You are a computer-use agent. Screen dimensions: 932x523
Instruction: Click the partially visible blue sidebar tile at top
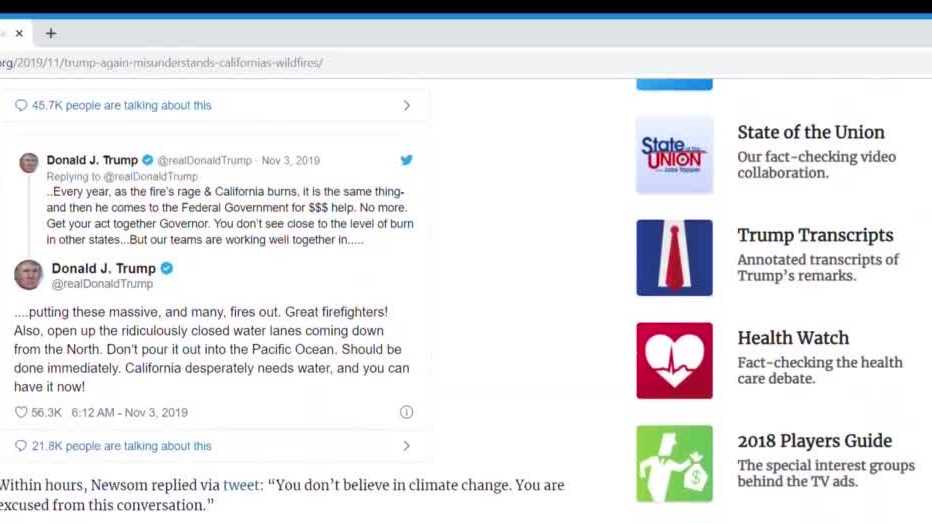(674, 84)
